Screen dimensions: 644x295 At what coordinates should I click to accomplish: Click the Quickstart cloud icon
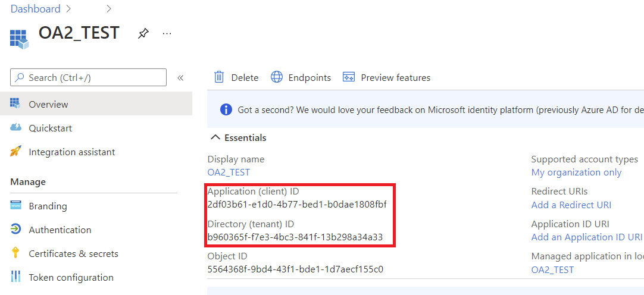(x=16, y=128)
